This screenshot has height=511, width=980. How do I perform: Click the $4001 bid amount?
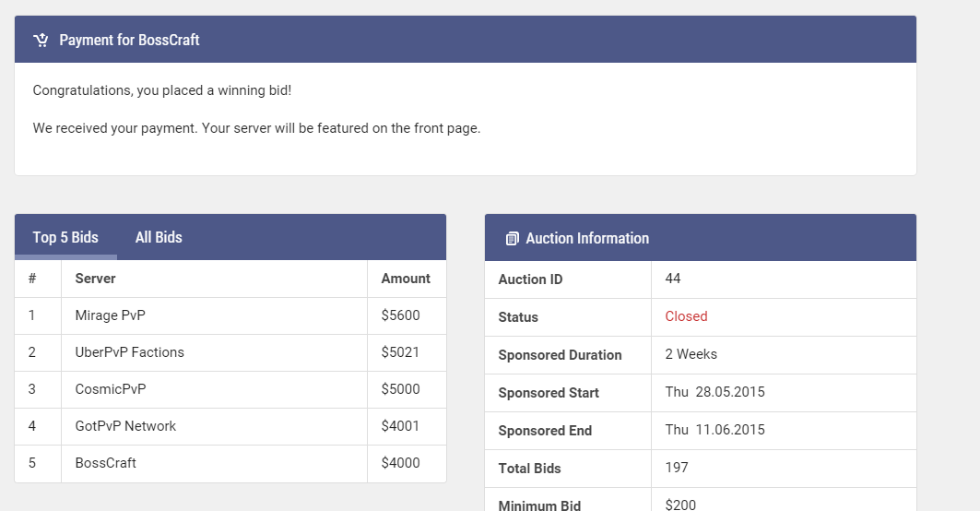(x=400, y=426)
